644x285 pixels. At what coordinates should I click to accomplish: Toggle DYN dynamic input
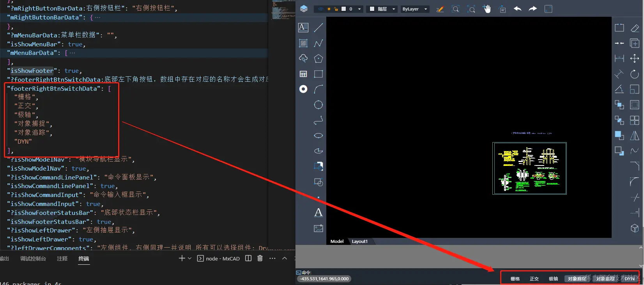point(629,279)
